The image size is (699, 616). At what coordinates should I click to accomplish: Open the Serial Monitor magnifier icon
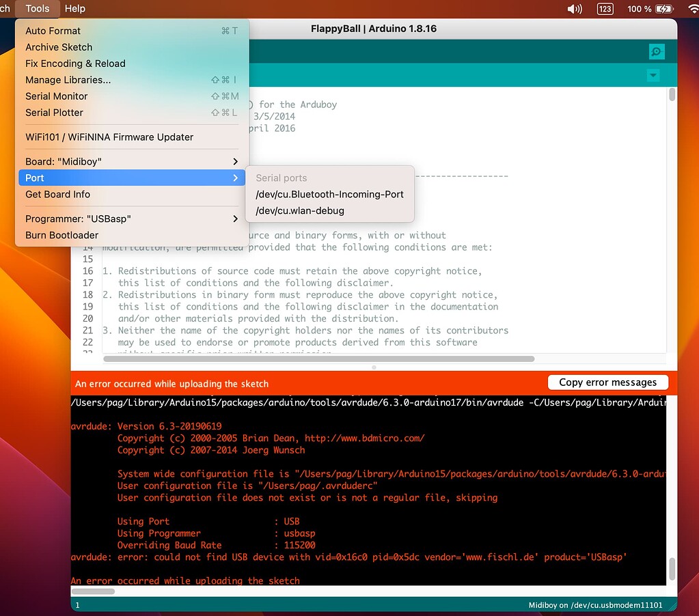(x=657, y=52)
